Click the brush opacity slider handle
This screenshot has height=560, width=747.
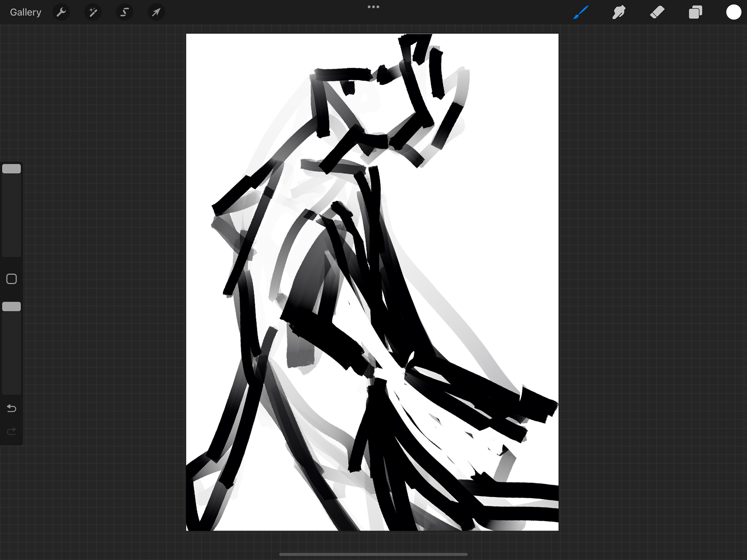pos(12,307)
